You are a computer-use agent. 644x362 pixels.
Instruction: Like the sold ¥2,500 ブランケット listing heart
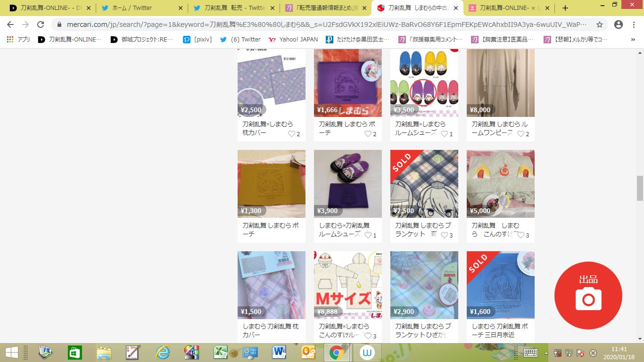tap(444, 235)
